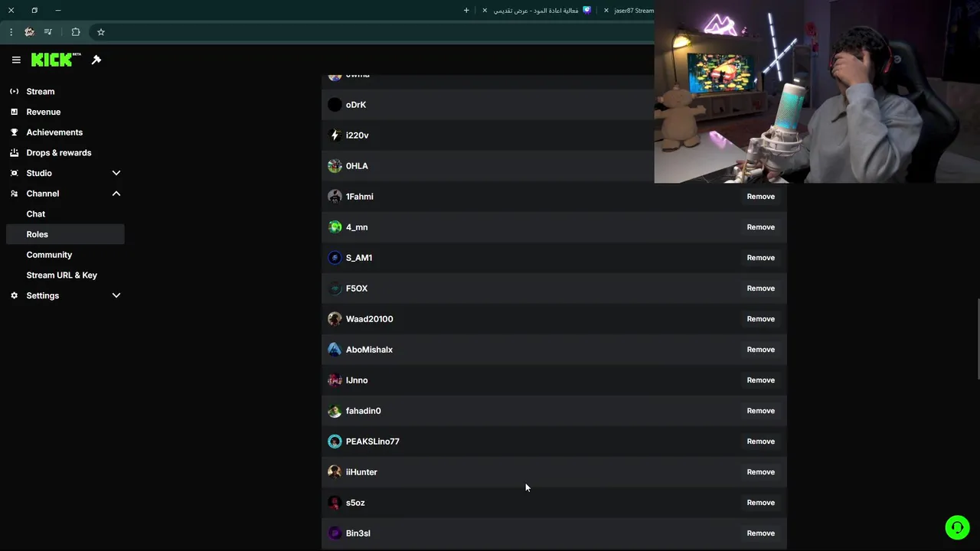Open the green support chat bubble
Viewport: 980px width, 551px height.
coord(957,527)
